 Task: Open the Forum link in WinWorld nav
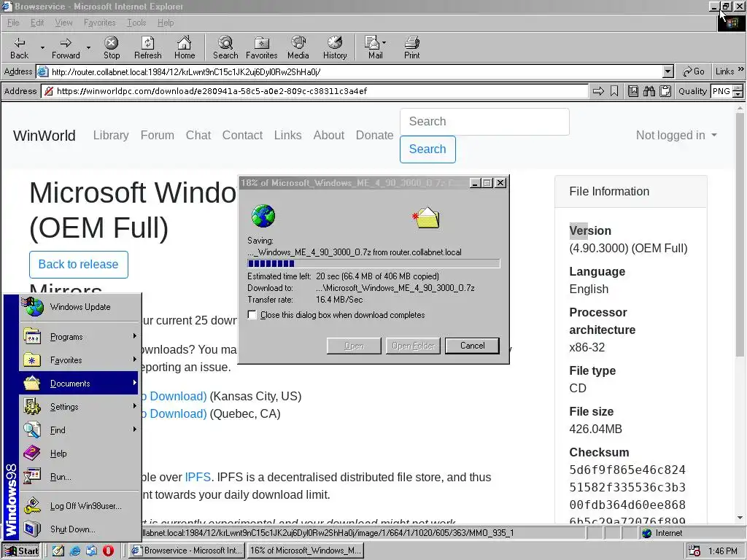click(158, 135)
